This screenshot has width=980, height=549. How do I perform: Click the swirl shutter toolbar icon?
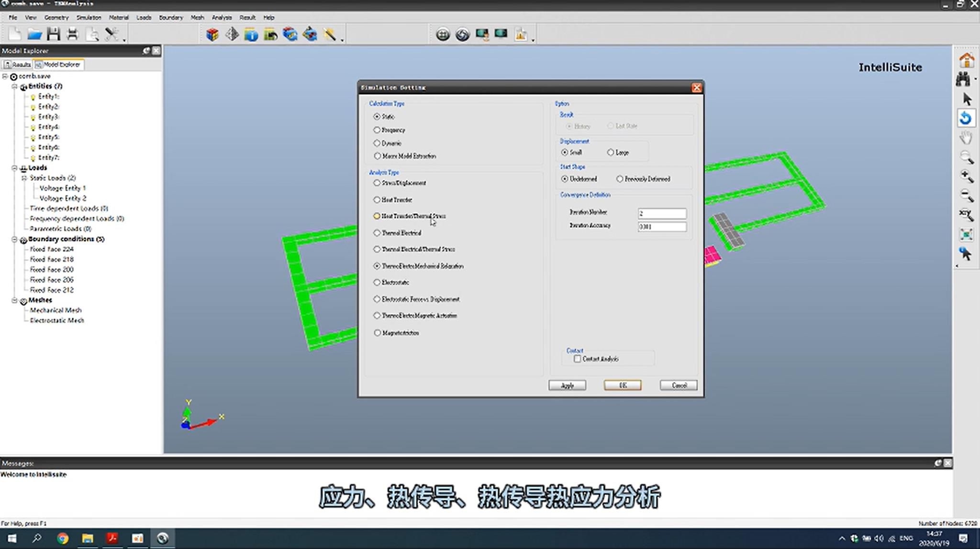(462, 34)
